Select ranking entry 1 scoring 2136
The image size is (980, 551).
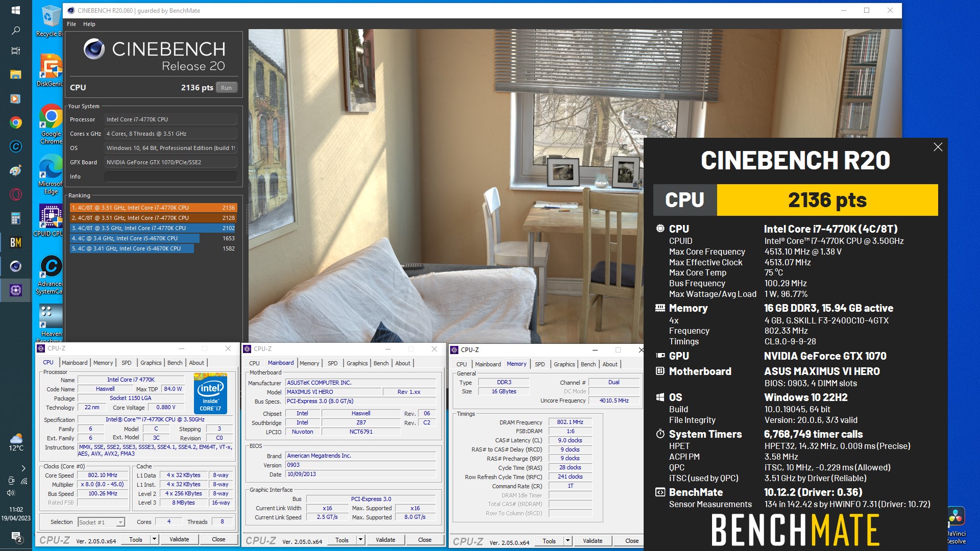tap(153, 208)
